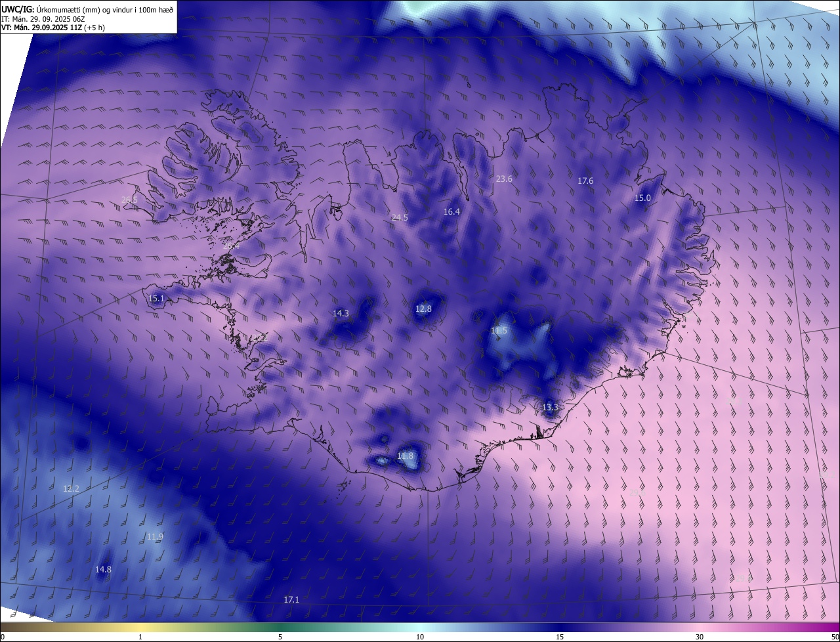Click the 15 tick on the colour scale
Screen dimensions: 840x642
point(560,637)
